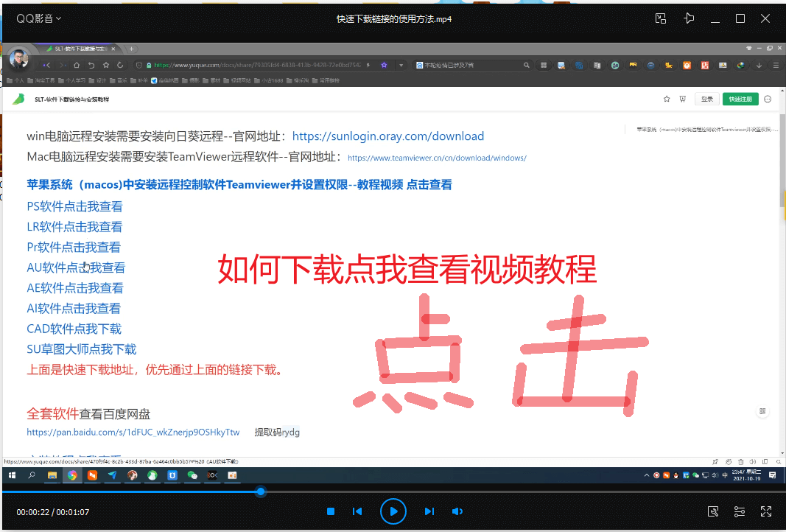
Task: Click the 00:00:22 / 00:01:07 time display
Action: point(52,512)
